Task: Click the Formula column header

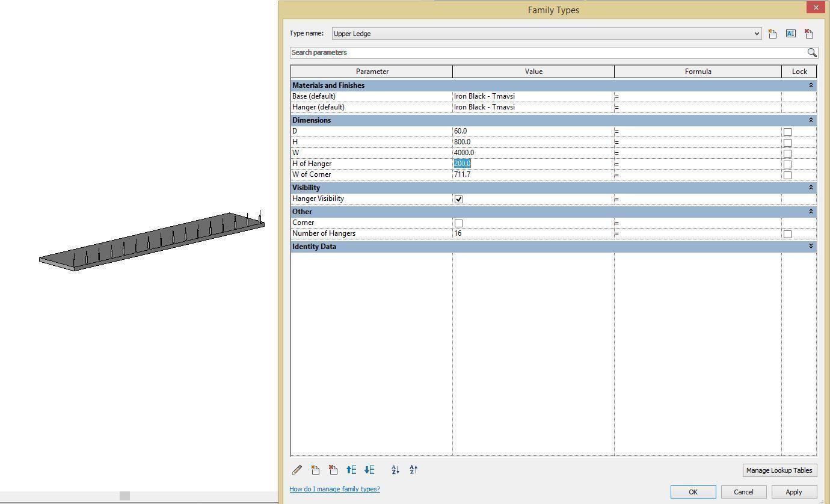Action: pyautogui.click(x=698, y=72)
